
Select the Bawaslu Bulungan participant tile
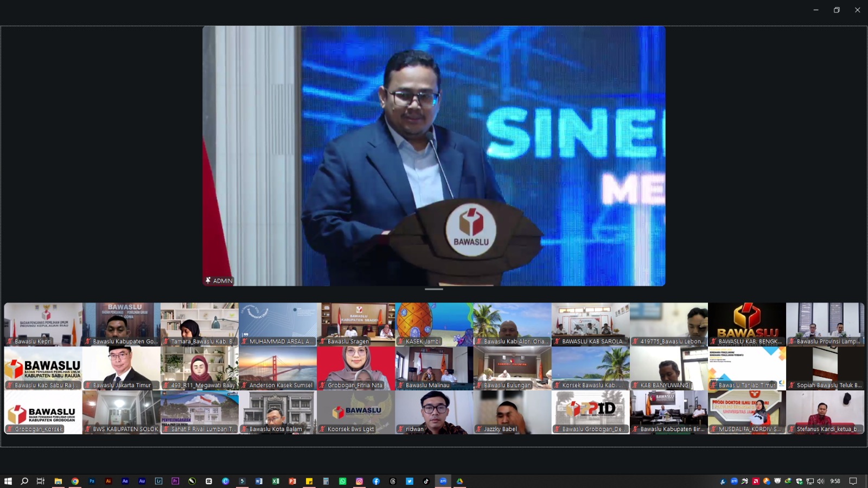[512, 368]
